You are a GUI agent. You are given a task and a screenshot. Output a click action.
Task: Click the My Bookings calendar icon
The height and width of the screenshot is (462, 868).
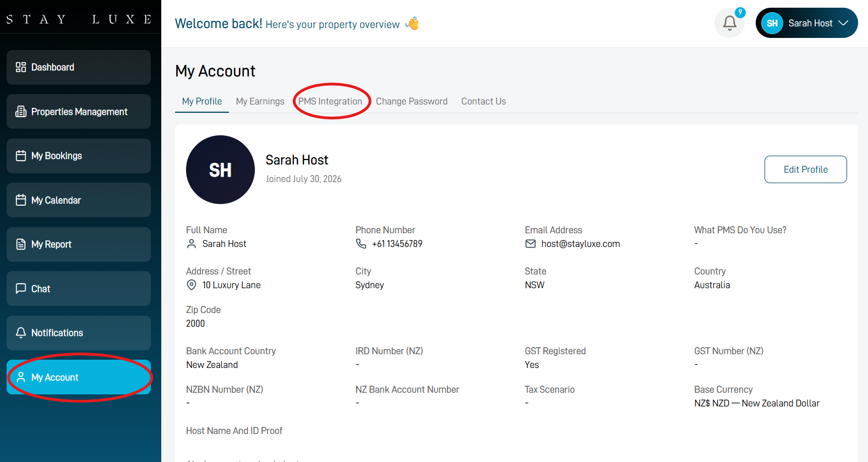21,156
